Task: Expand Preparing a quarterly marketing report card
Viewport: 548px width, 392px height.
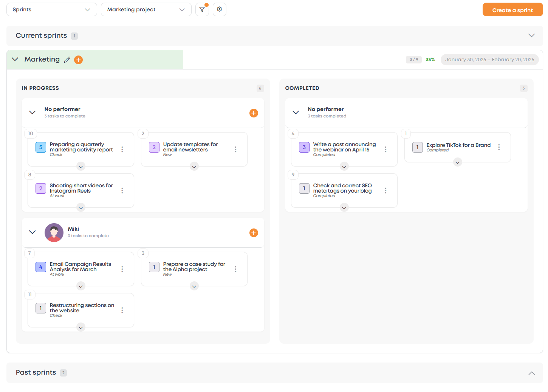Action: (80, 167)
